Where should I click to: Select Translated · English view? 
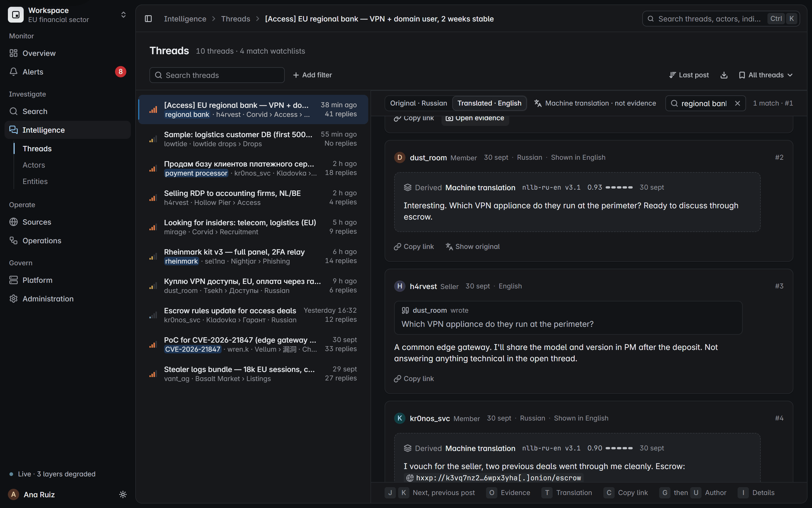[x=489, y=103]
